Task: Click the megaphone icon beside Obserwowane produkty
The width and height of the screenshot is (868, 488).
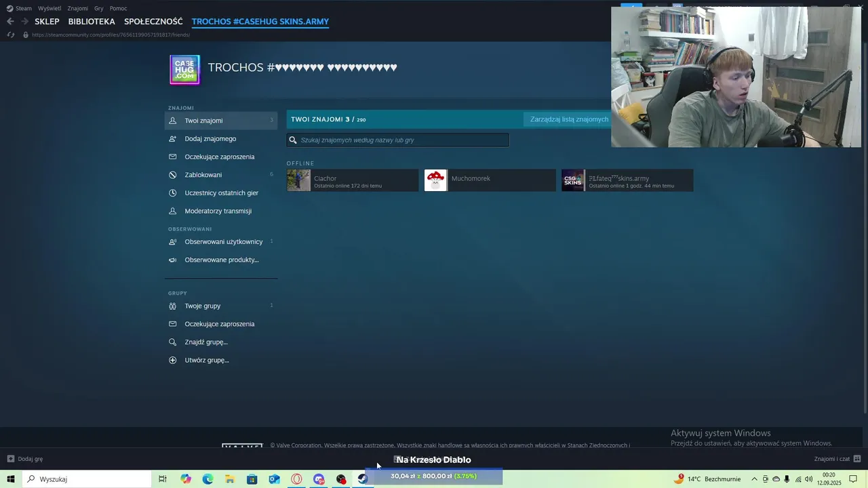Action: click(x=172, y=260)
